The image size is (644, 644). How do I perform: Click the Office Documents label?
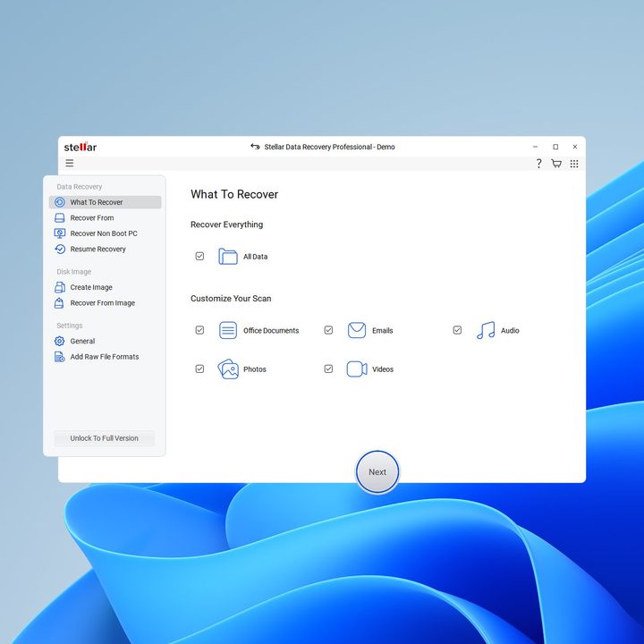(271, 331)
